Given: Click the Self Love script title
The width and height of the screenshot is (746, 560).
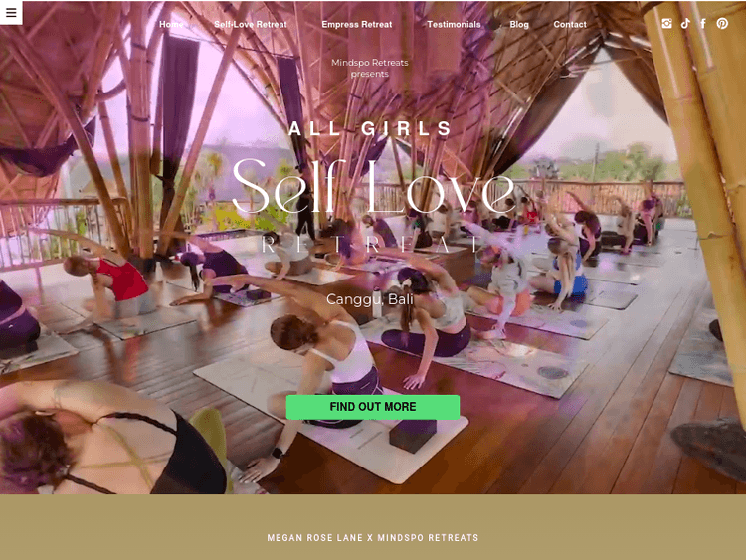Looking at the screenshot, I should tap(374, 186).
